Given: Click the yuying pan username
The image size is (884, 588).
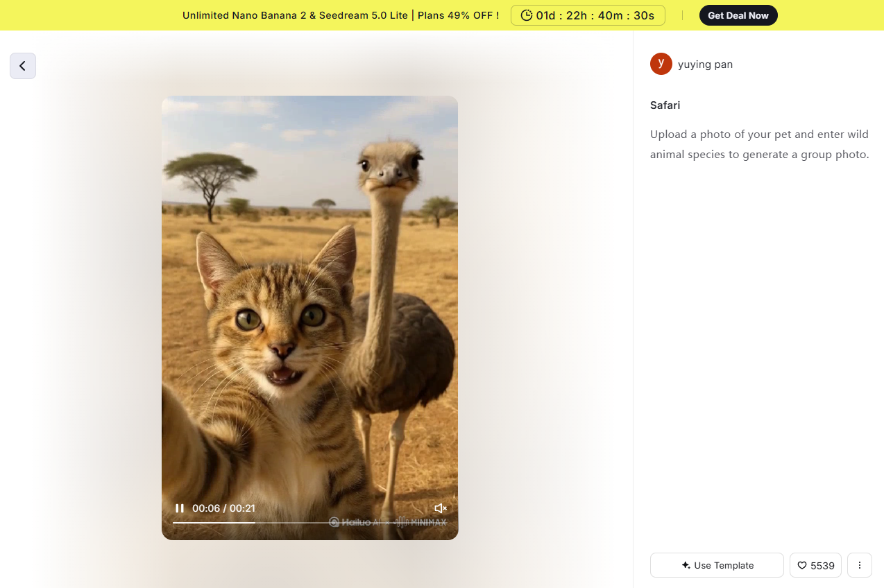Looking at the screenshot, I should 706,64.
